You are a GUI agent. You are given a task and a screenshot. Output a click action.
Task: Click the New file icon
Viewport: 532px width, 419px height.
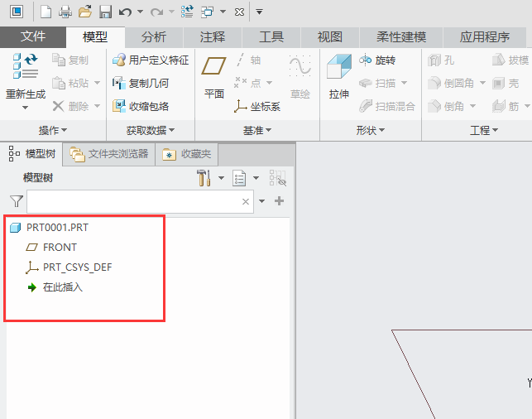[x=46, y=12]
